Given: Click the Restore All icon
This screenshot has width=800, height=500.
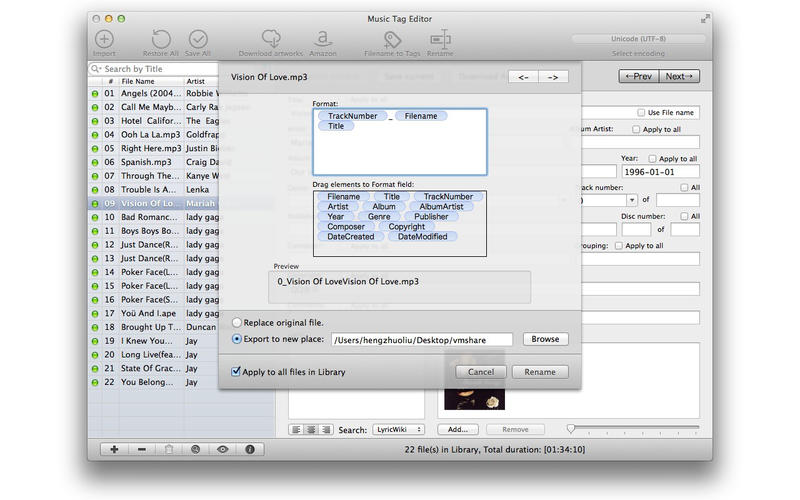Looking at the screenshot, I should tap(162, 40).
